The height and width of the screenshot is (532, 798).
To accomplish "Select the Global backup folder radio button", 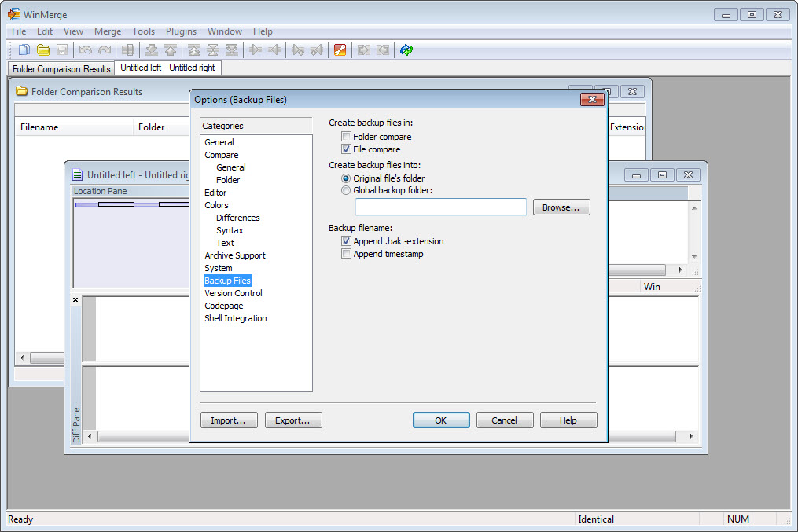I will (346, 190).
